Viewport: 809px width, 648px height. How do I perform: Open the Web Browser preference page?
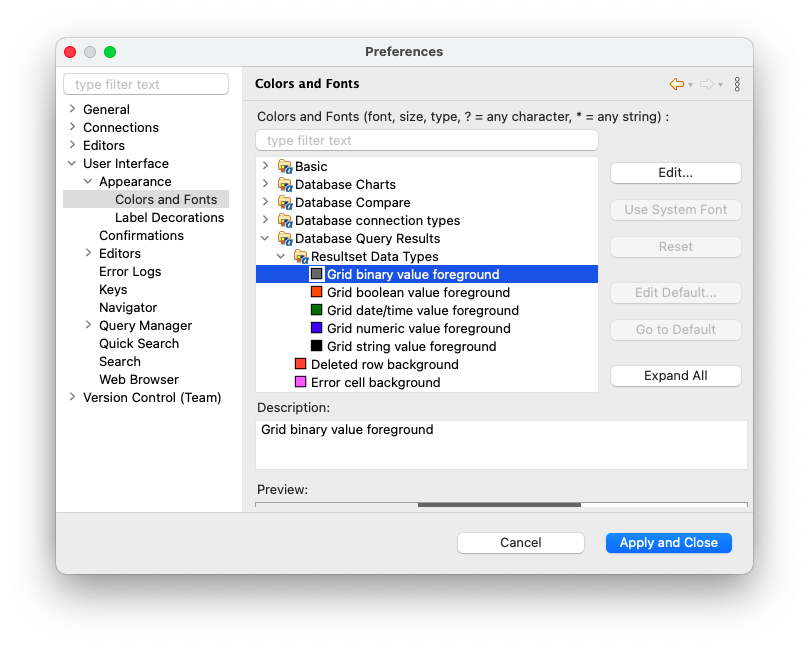pyautogui.click(x=139, y=380)
